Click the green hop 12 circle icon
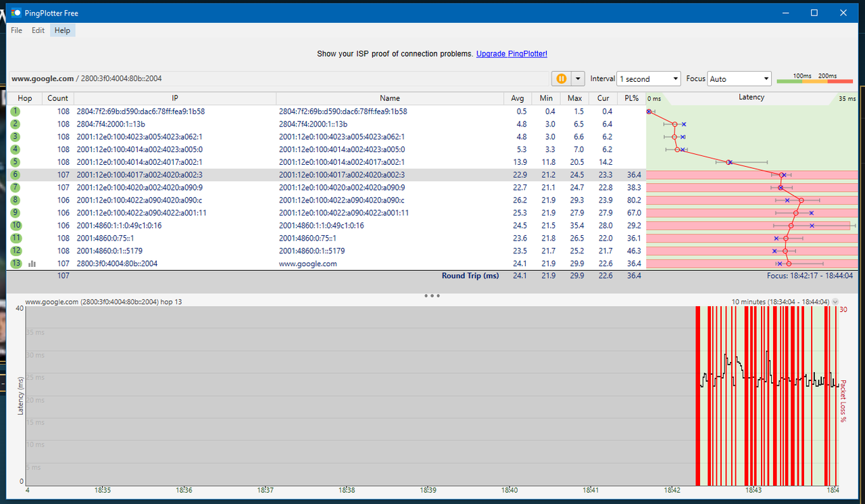 16,251
